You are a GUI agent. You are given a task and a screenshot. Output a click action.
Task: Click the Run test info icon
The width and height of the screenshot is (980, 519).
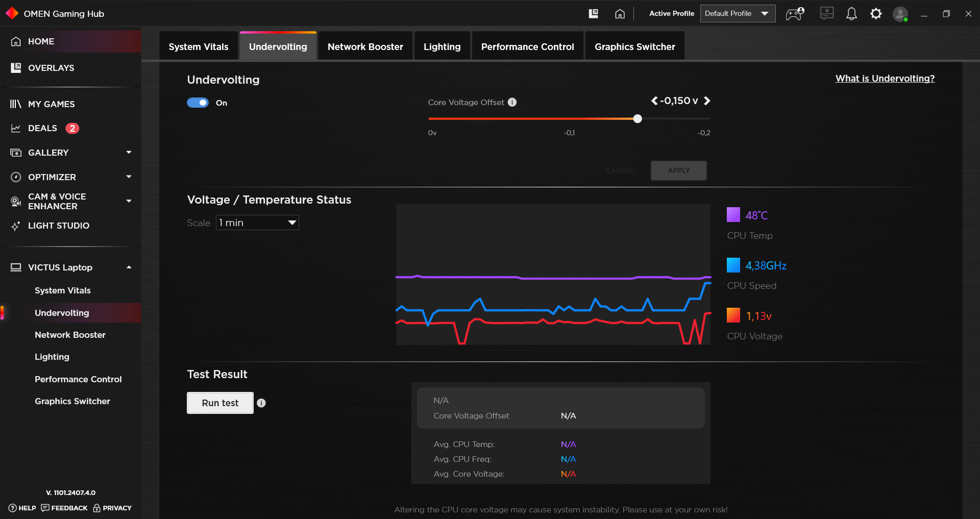click(261, 403)
